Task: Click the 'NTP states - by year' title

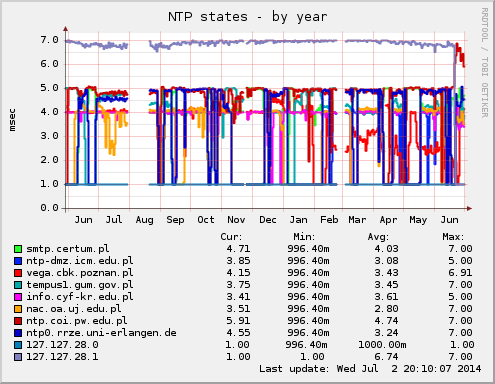Action: click(x=248, y=17)
